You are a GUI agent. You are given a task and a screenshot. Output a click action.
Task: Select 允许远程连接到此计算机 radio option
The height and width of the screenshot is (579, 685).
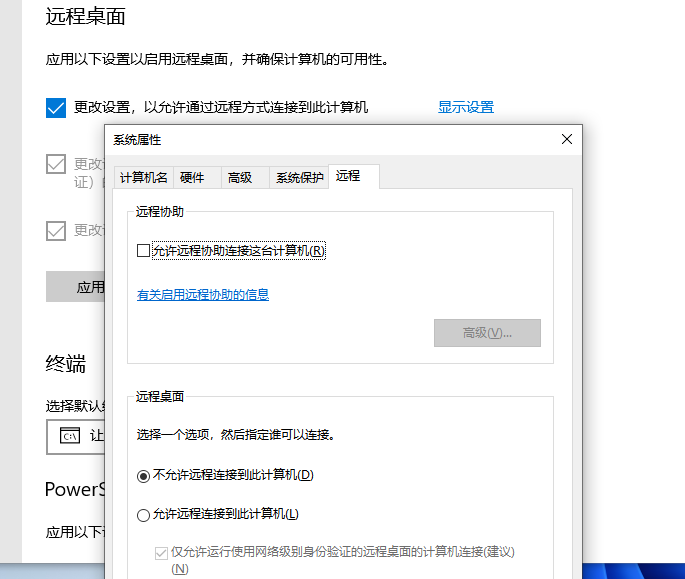[x=144, y=514]
